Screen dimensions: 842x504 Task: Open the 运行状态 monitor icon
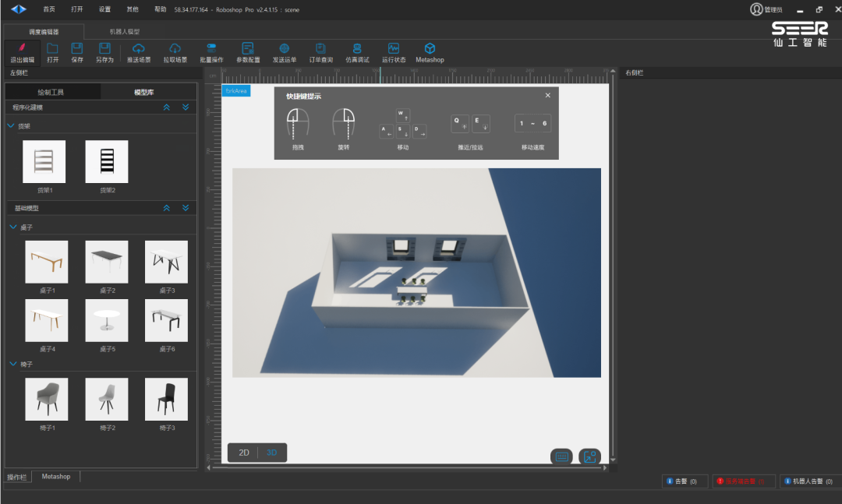coord(393,48)
